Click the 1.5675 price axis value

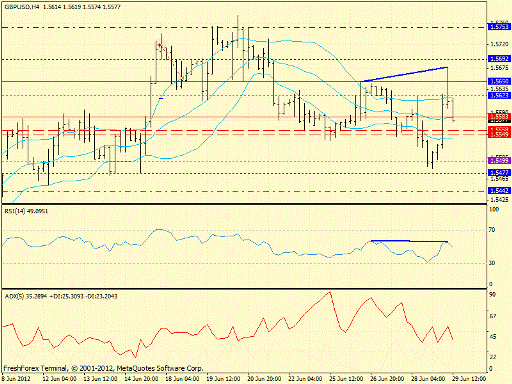pyautogui.click(x=499, y=68)
